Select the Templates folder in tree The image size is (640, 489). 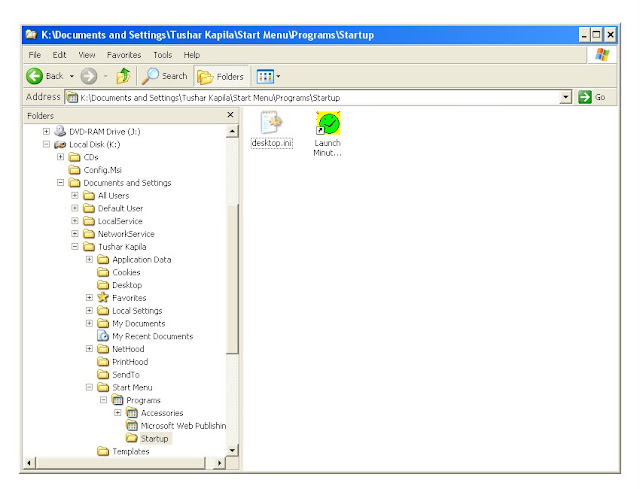130,452
